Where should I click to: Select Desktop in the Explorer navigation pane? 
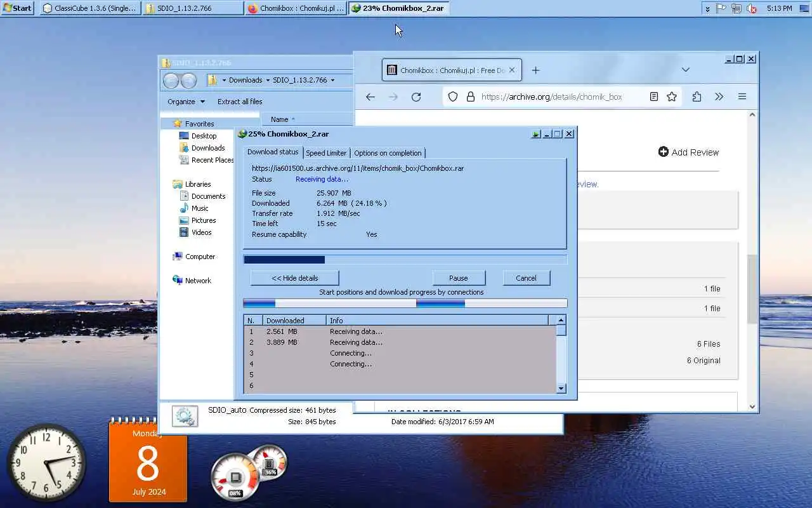click(x=204, y=136)
